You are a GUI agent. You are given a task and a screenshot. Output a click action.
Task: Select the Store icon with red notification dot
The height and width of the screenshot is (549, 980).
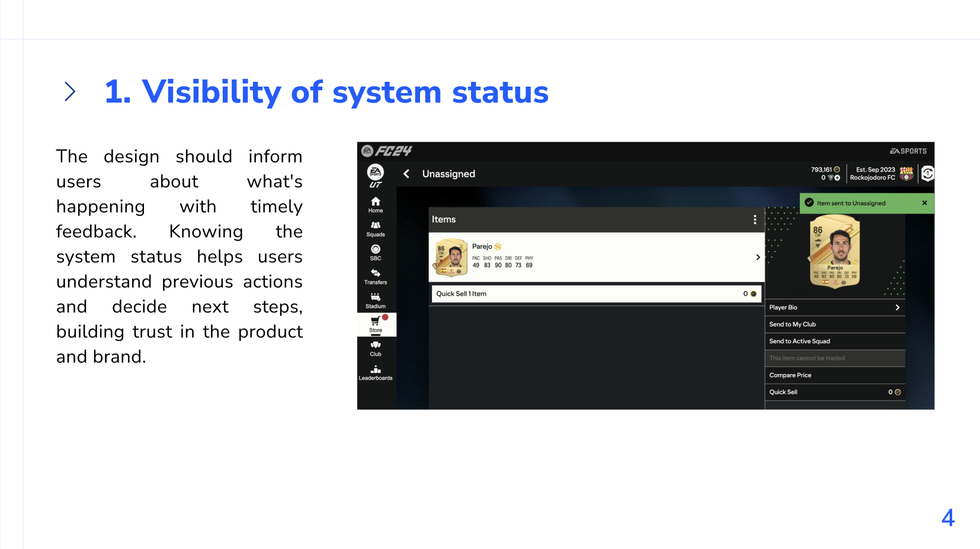tap(375, 325)
